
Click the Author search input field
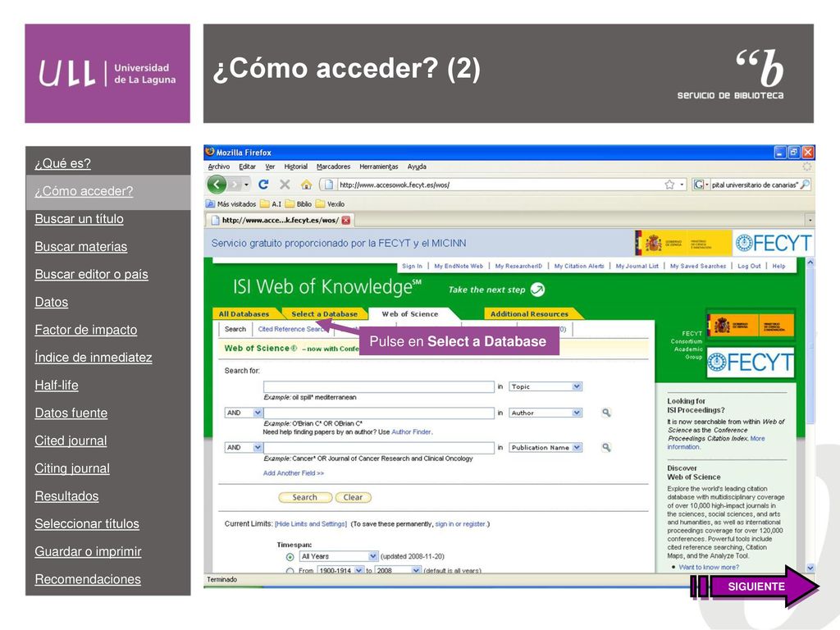[x=379, y=413]
